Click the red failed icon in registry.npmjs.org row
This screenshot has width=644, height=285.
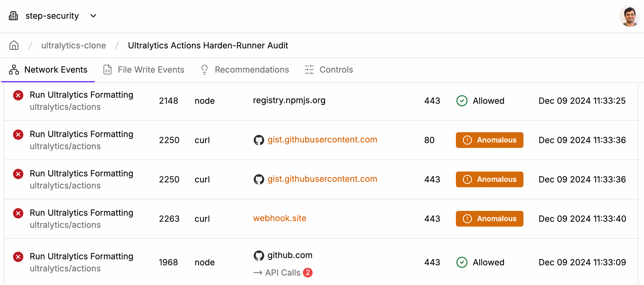pyautogui.click(x=18, y=95)
